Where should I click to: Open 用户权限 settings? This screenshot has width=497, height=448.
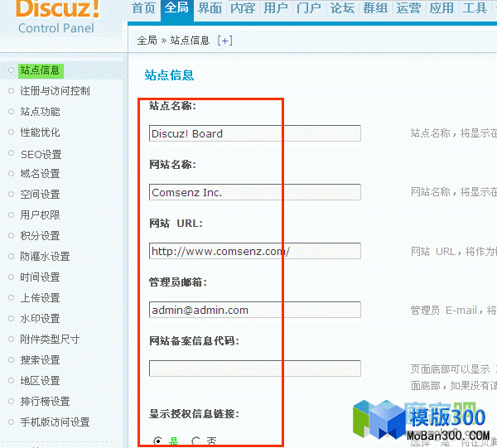40,215
